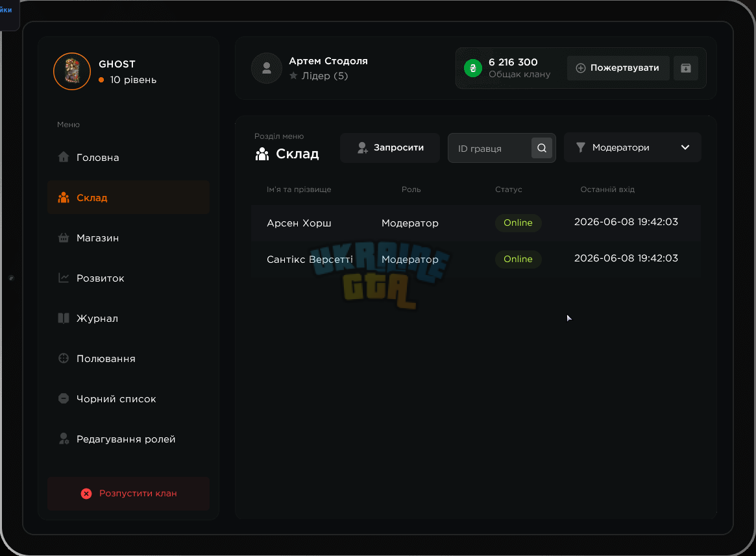Go to Магазин menu item

128,237
